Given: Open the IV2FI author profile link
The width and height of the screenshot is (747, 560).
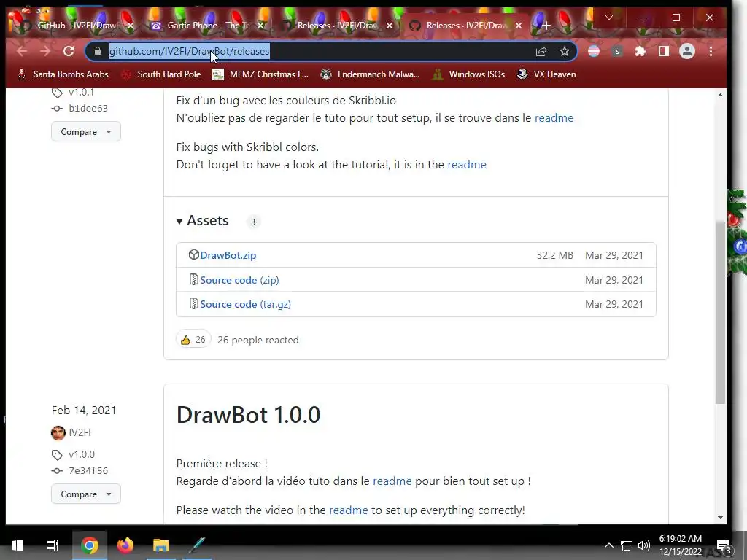Looking at the screenshot, I should (80, 432).
